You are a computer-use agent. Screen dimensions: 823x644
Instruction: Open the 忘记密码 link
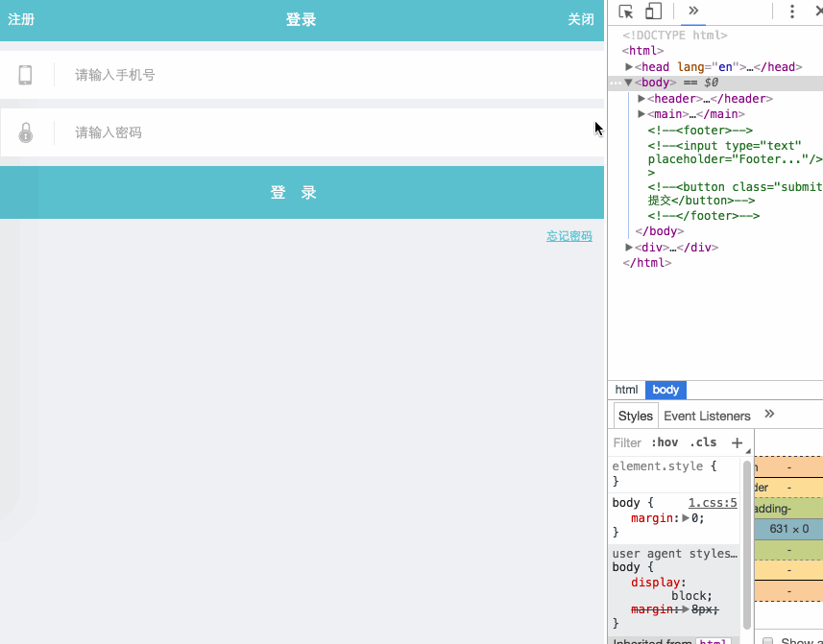[569, 236]
